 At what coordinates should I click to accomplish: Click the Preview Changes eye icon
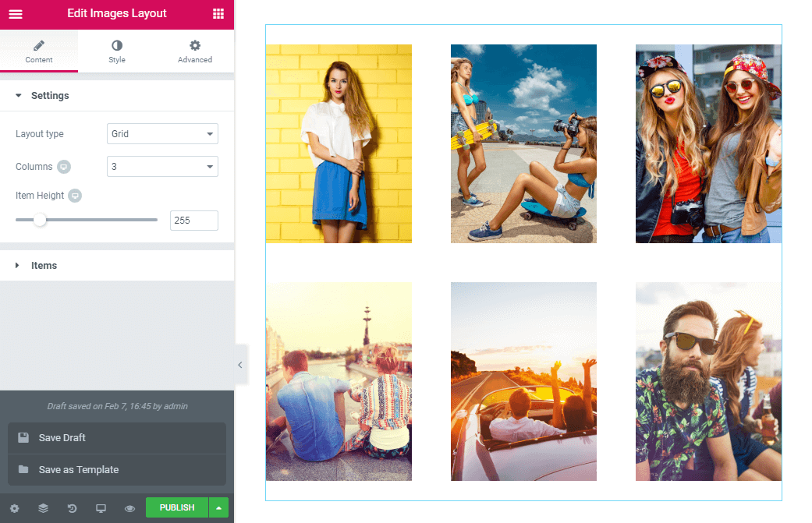[129, 508]
